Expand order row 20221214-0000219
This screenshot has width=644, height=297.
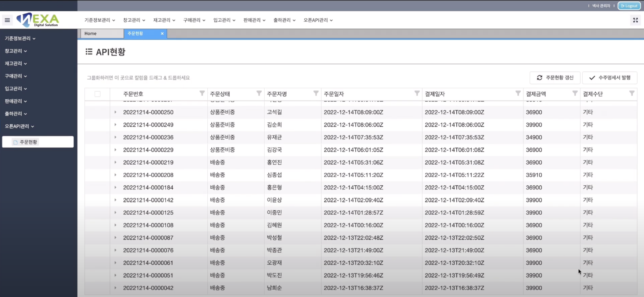[115, 162]
